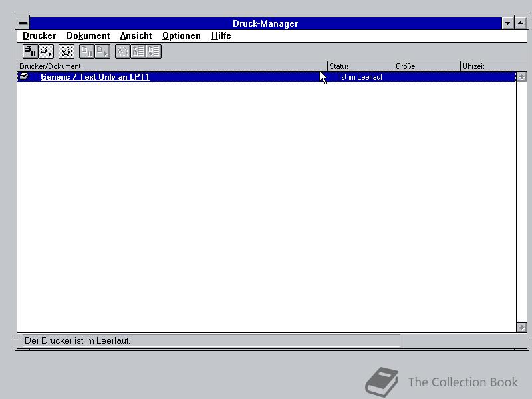Click the Größe column header
Image resolution: width=532 pixels, height=399 pixels.
427,66
